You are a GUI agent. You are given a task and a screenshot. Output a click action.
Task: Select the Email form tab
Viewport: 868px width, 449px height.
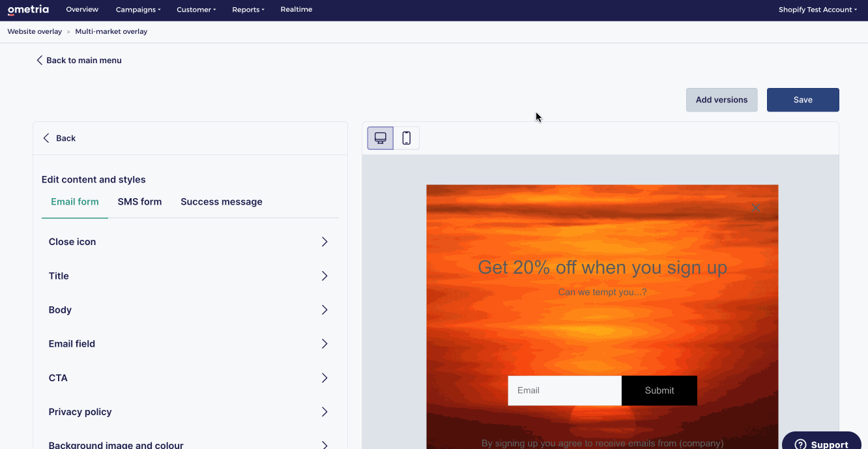pos(75,202)
